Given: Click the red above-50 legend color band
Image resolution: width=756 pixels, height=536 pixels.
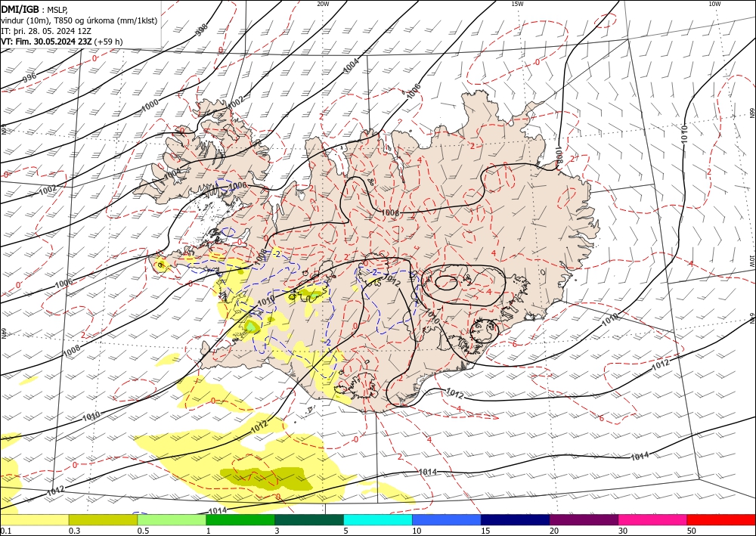Looking at the screenshot, I should pyautogui.click(x=721, y=519).
